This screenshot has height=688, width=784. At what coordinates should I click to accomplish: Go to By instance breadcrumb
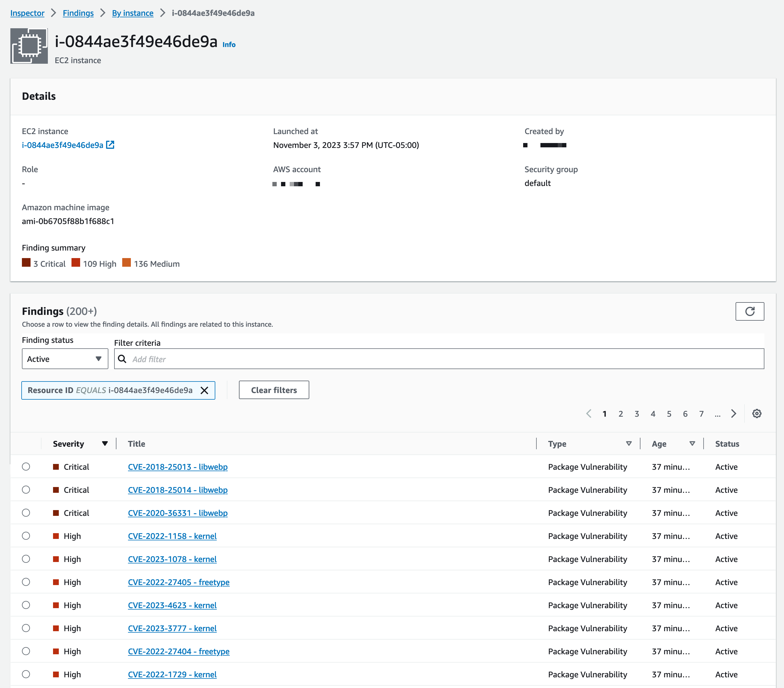coord(133,13)
